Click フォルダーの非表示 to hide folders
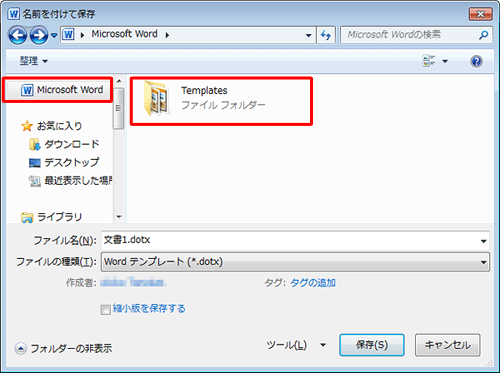Image resolution: width=500 pixels, height=373 pixels. click(x=63, y=349)
